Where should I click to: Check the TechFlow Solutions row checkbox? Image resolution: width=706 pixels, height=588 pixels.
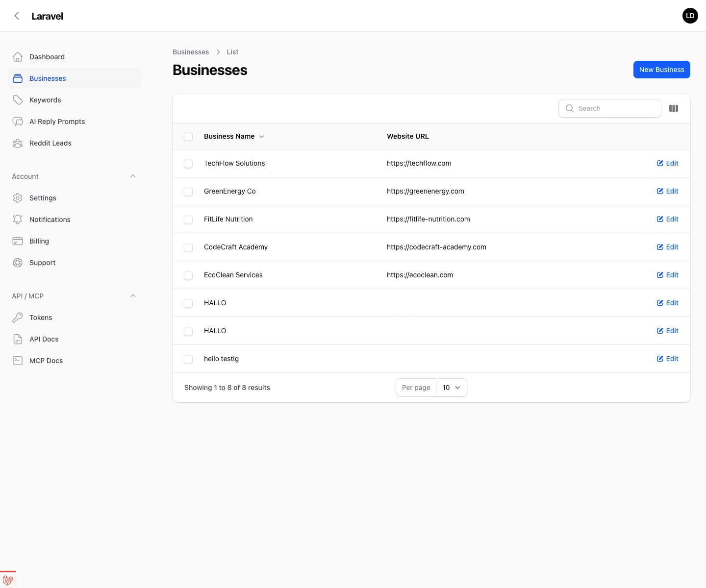pos(188,164)
